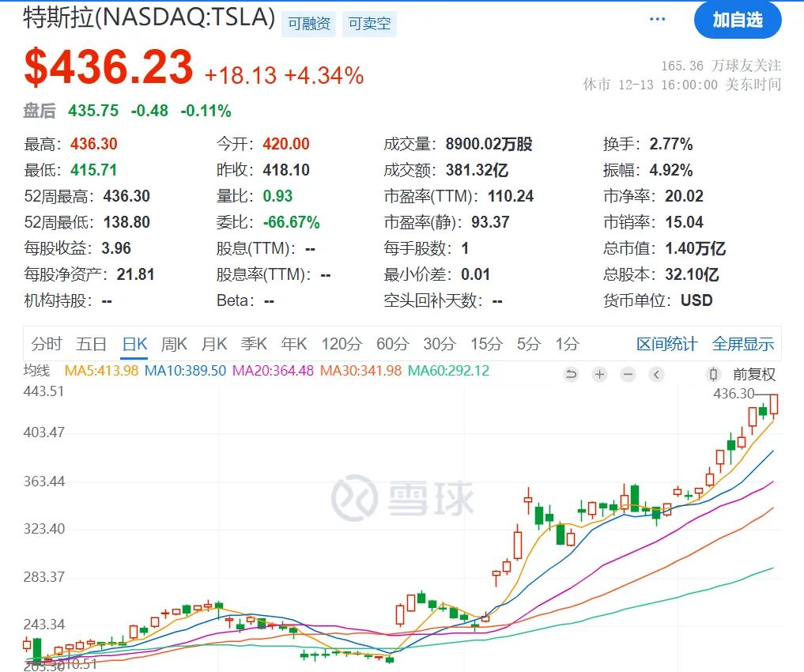
Task: Select the 月K monthly chart tab
Action: coord(214,344)
